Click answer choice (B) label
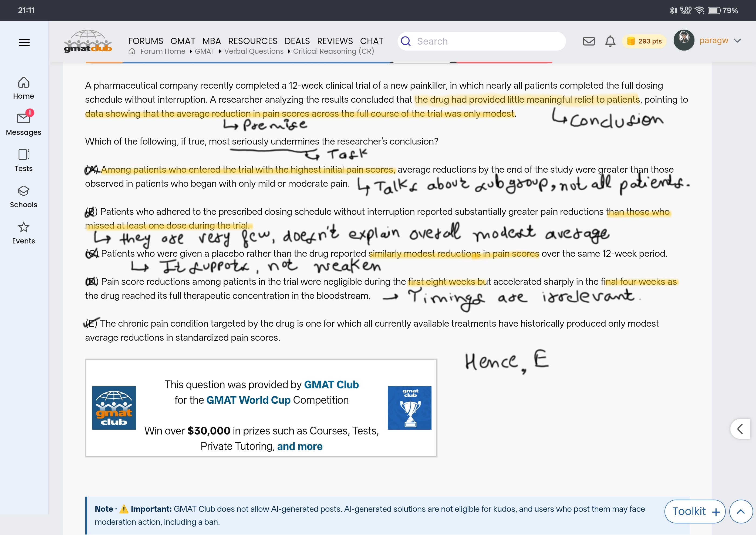 (x=91, y=212)
